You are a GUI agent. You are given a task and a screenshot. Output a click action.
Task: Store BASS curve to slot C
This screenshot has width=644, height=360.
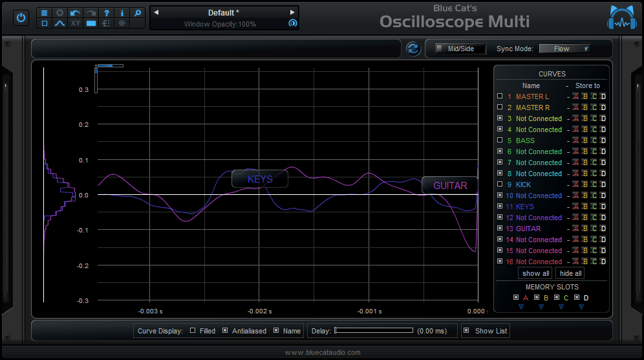(594, 141)
